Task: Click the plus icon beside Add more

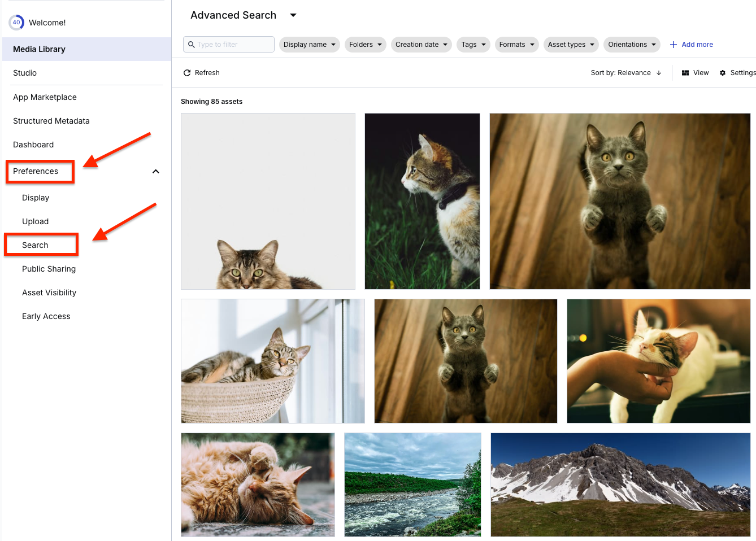Action: point(672,44)
